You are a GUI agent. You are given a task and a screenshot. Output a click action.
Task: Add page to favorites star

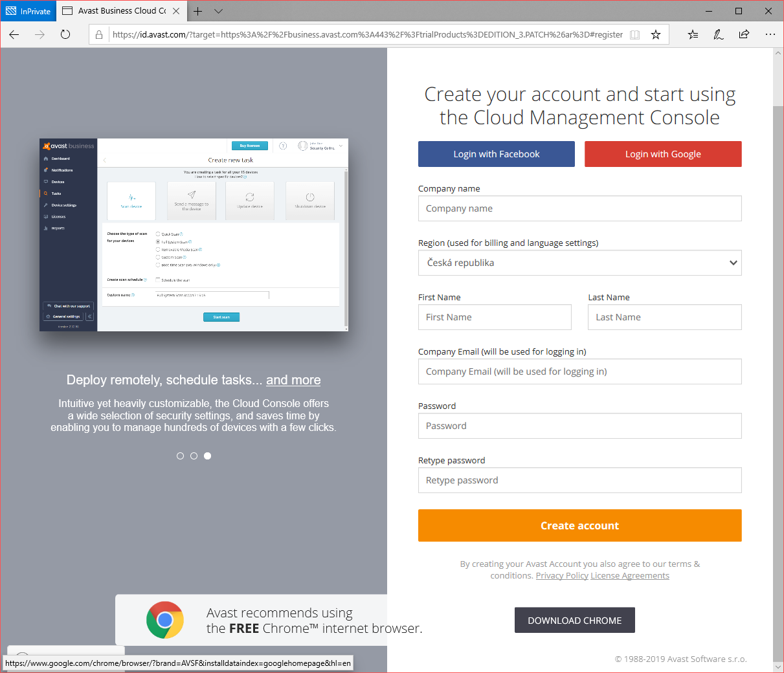pos(656,35)
